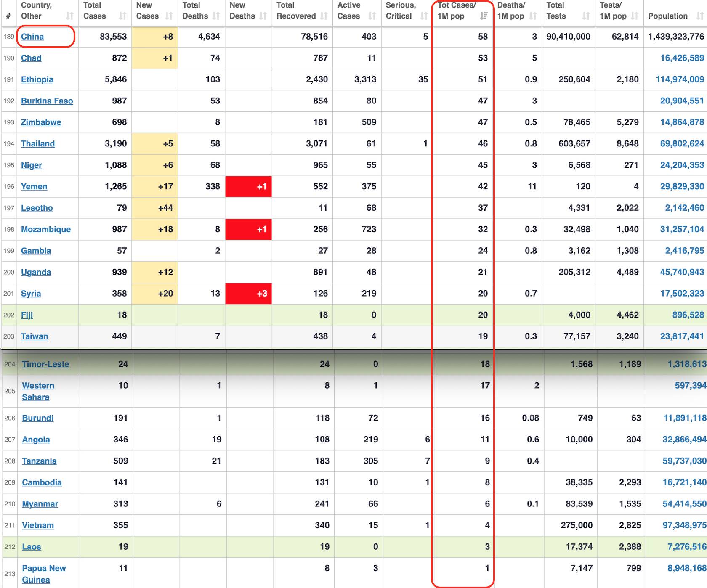The image size is (707, 588).
Task: Click sort icon in Country, Other column
Action: [70, 16]
